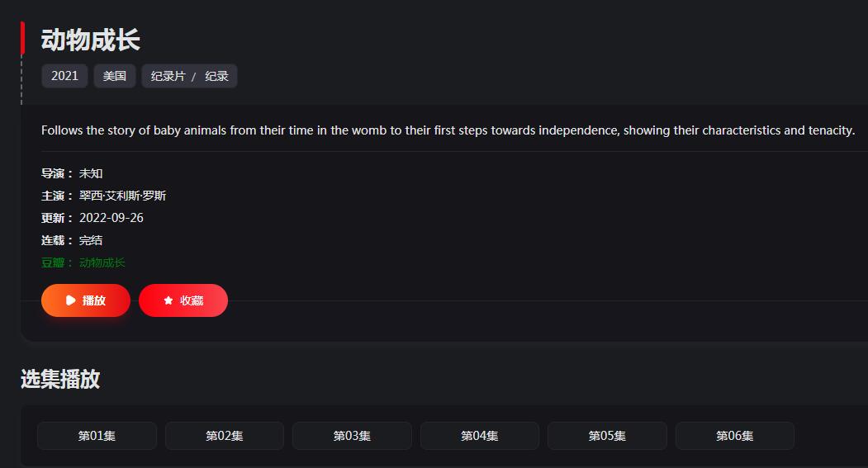Open the green 豆瓣 动物成长 link
The image size is (868, 468).
[x=102, y=262]
